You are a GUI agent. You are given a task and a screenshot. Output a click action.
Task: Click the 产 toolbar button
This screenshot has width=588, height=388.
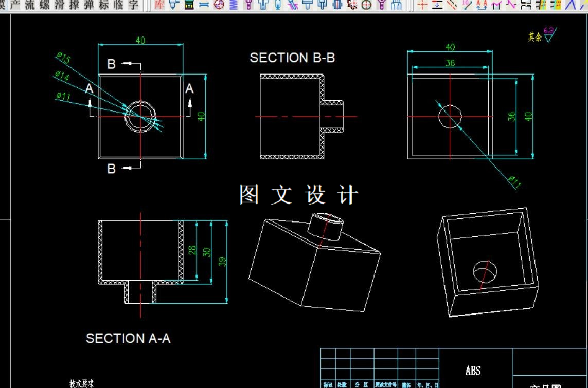click(14, 5)
